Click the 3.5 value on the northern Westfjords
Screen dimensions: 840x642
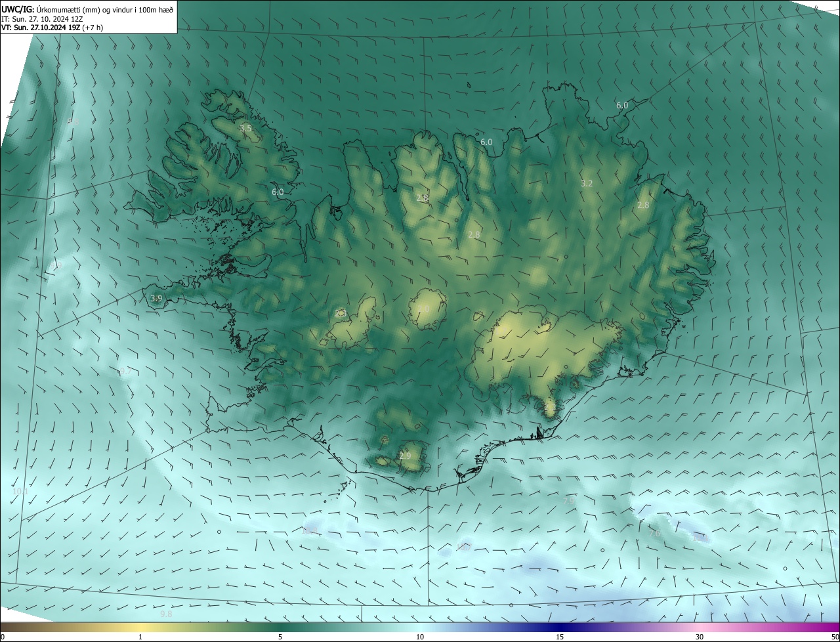[245, 129]
